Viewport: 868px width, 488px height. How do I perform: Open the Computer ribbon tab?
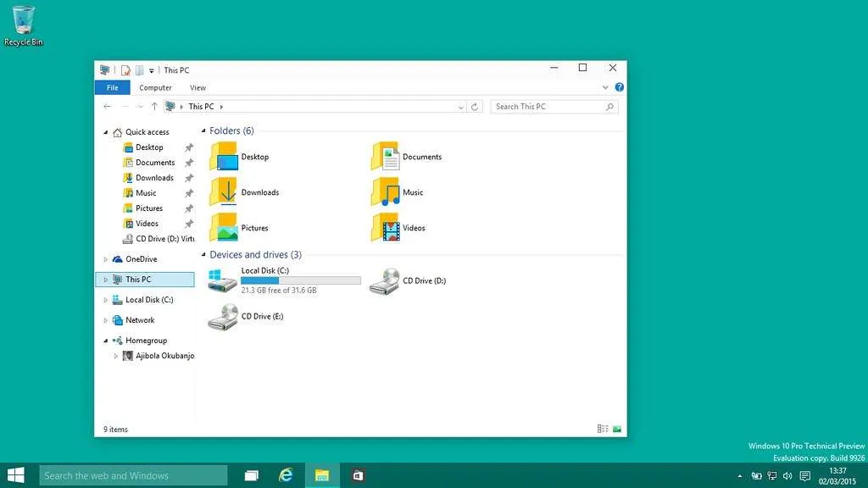(156, 87)
